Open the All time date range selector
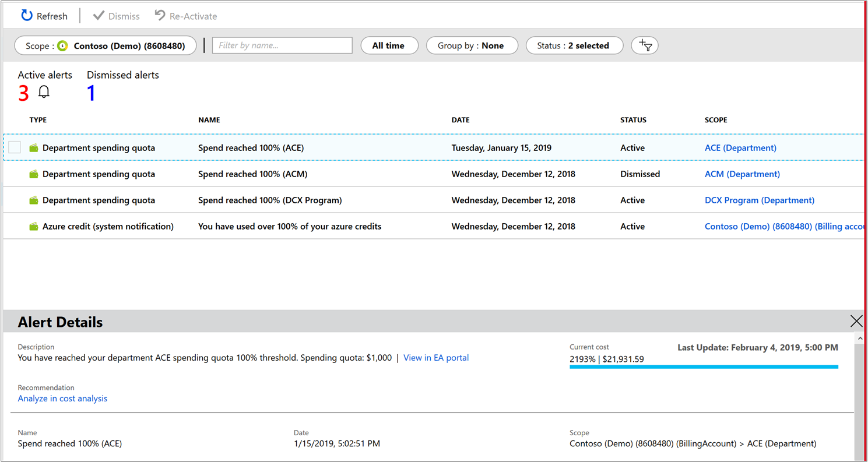This screenshot has width=868, height=462. coord(389,45)
